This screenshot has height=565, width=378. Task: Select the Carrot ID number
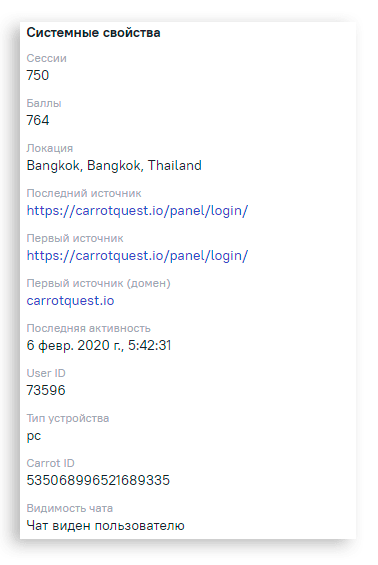pos(98,480)
